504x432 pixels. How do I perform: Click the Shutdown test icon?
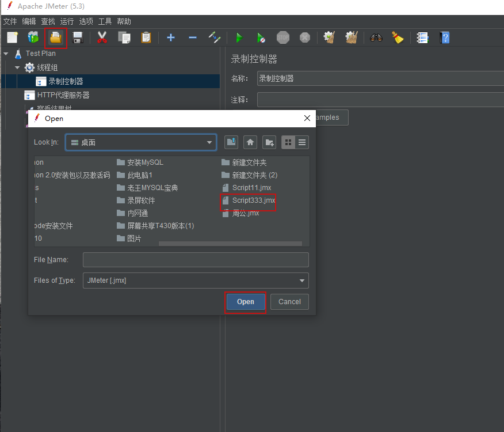point(305,37)
